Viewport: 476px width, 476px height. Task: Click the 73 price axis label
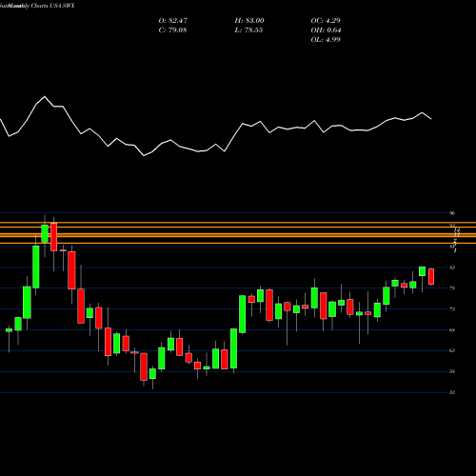click(x=452, y=309)
